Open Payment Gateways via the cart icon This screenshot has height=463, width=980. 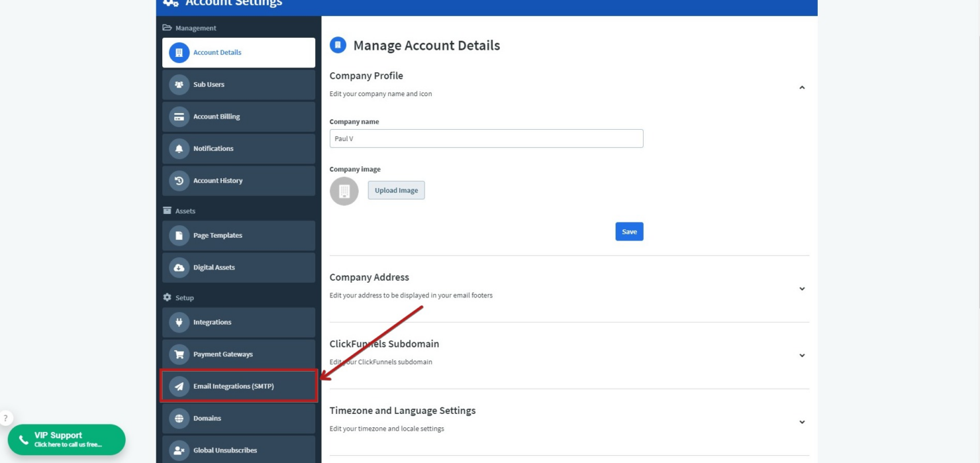coord(179,354)
